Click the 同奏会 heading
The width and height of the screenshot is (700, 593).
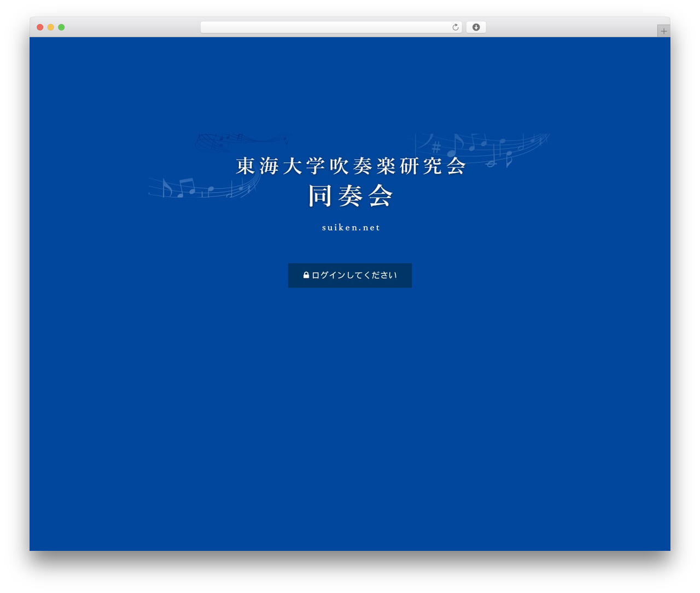[x=351, y=196]
